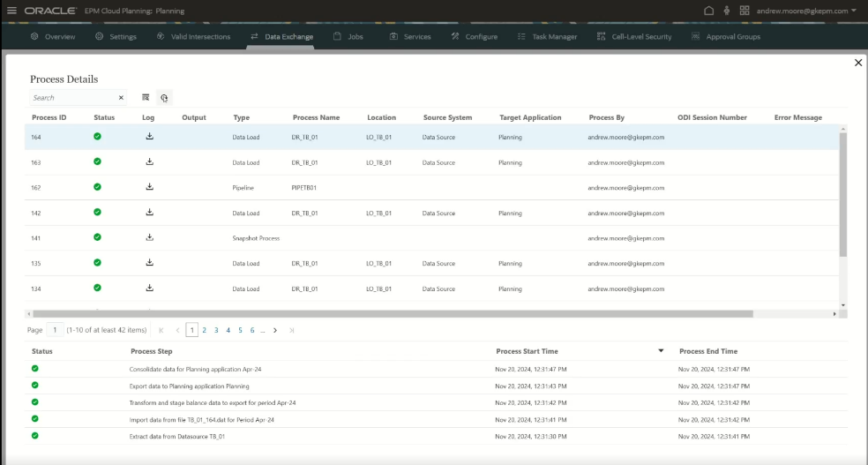The height and width of the screenshot is (465, 868).
Task: Click the green status icon for process 163
Action: pos(97,162)
